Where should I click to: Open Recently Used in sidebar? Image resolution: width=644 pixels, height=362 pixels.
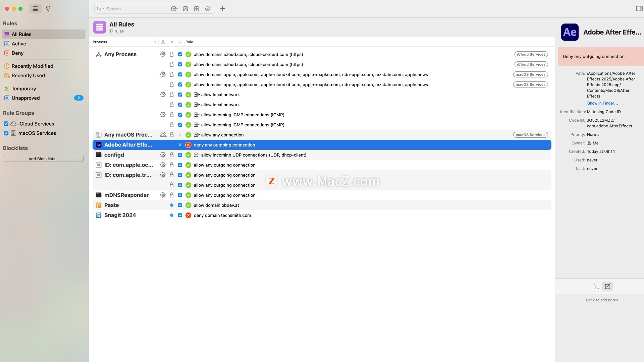(x=44, y=75)
